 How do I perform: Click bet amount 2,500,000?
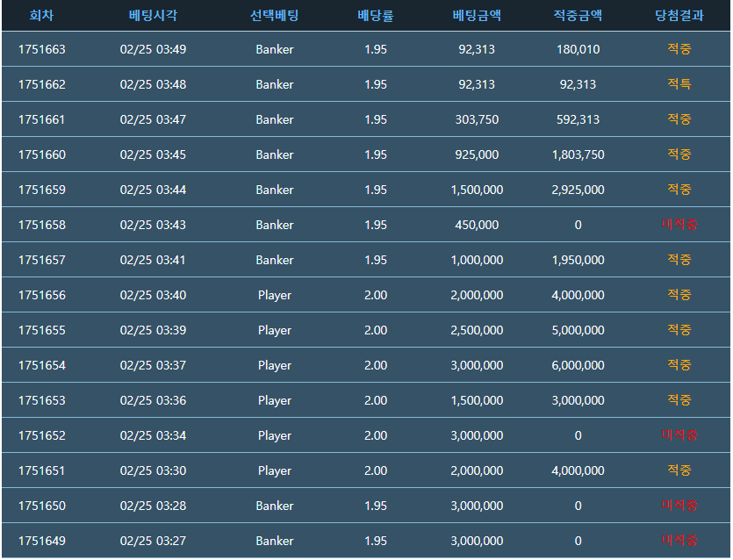tap(477, 330)
